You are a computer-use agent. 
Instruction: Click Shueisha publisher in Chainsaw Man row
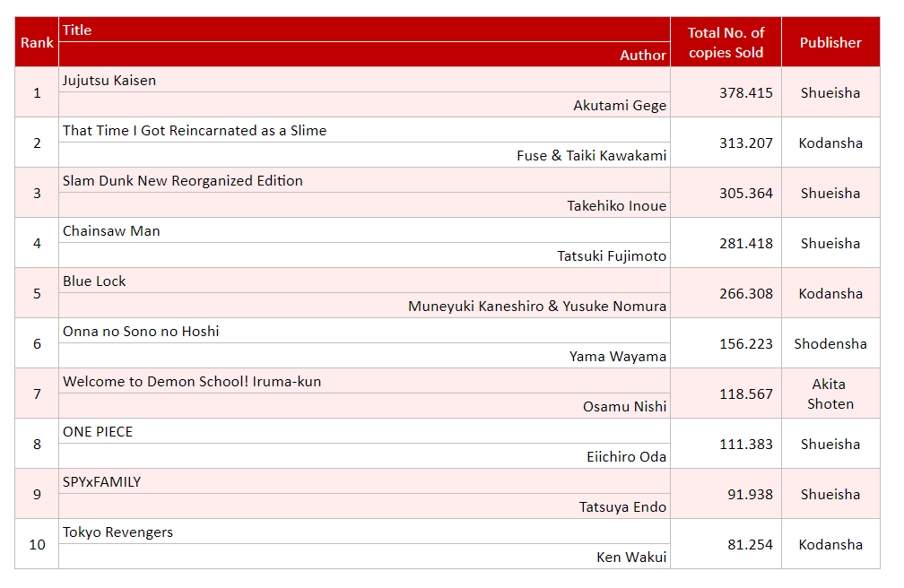[830, 243]
